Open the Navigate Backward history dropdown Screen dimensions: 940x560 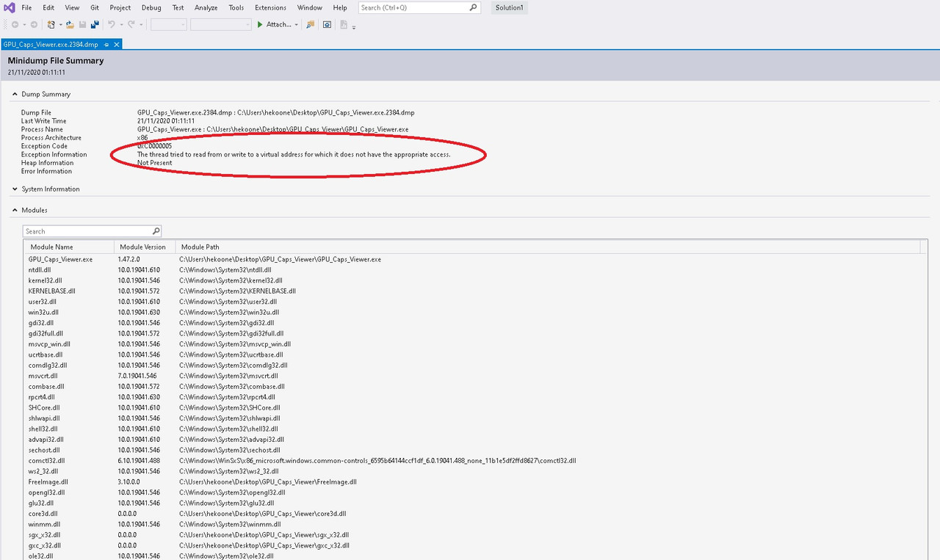(24, 24)
